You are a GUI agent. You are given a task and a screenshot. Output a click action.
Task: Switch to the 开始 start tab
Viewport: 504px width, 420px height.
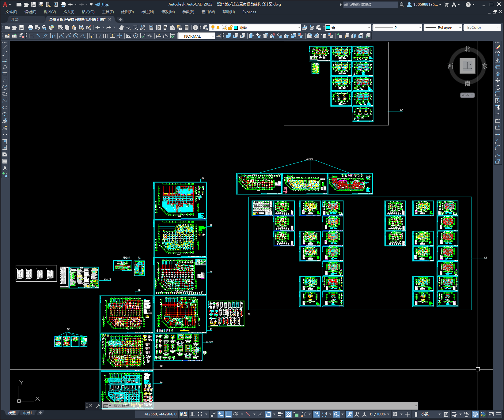point(15,19)
